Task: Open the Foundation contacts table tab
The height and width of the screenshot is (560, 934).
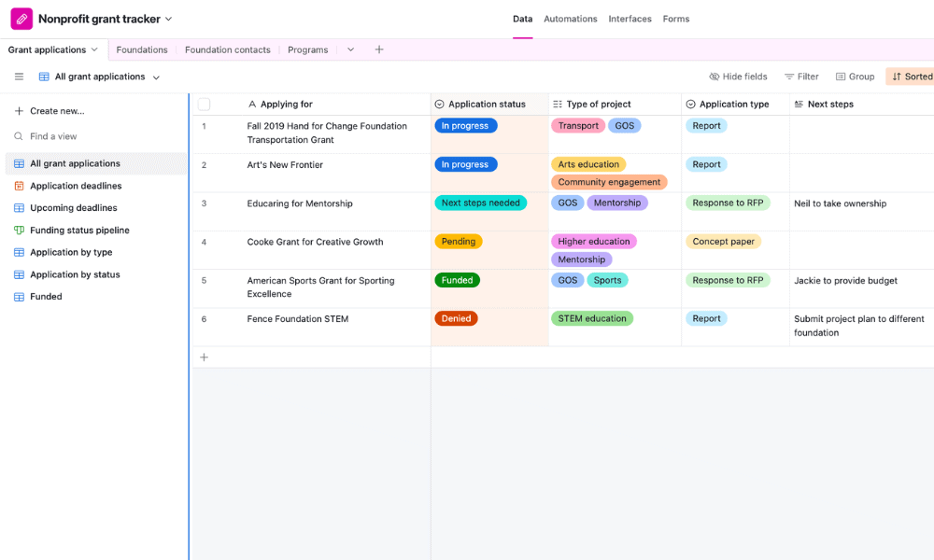Action: (227, 49)
